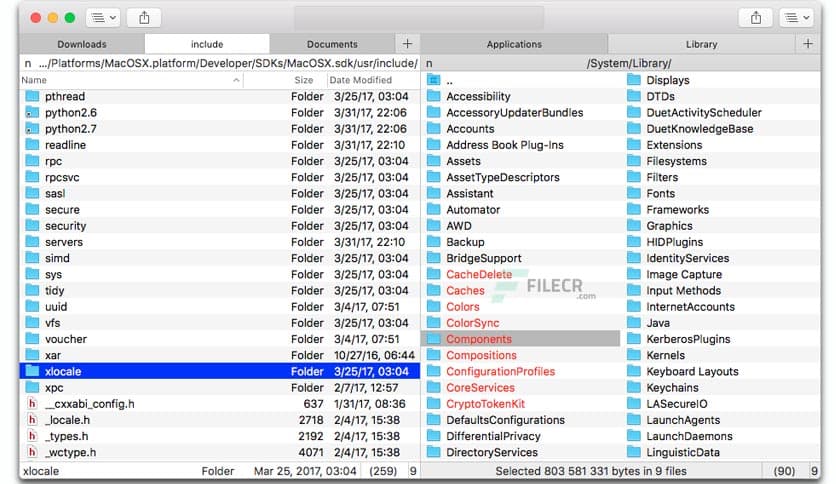Switch to the include tab
The height and width of the screenshot is (484, 836).
click(x=207, y=44)
